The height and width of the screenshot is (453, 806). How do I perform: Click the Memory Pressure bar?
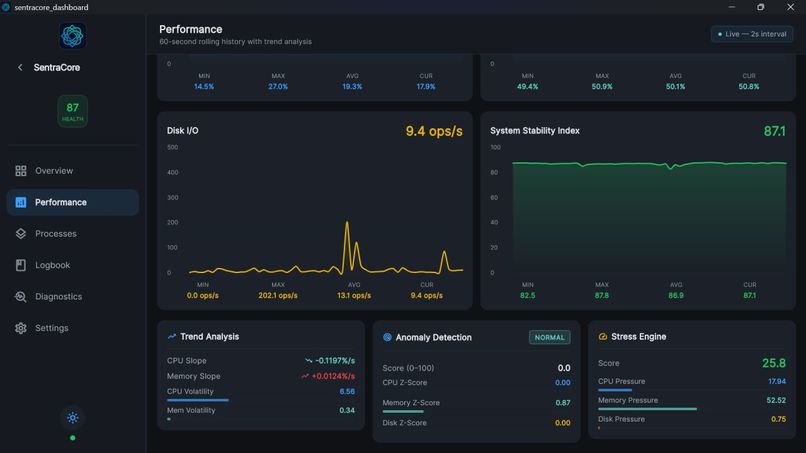(691, 409)
